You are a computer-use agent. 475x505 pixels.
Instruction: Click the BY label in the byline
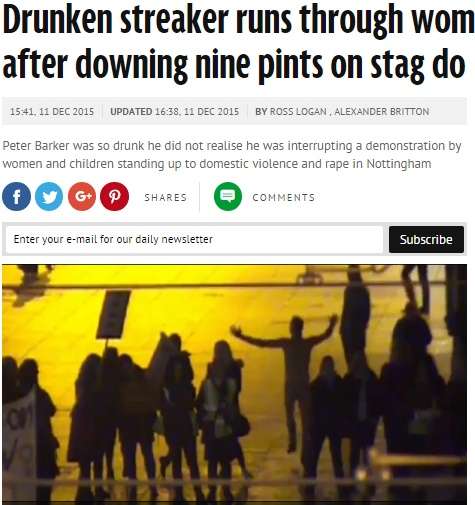[261, 111]
